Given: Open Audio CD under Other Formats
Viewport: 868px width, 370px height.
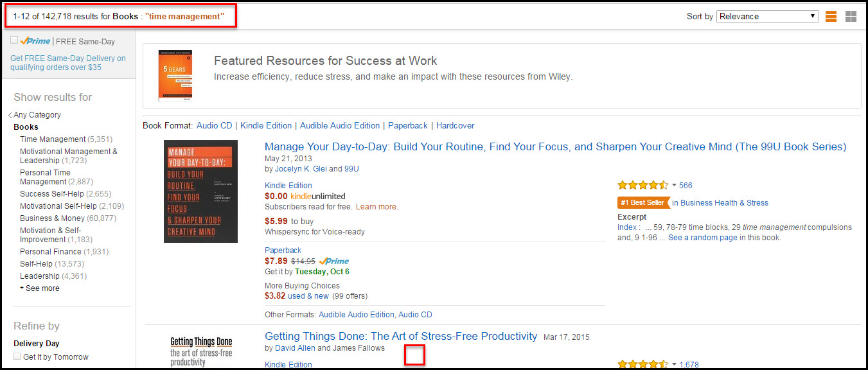Looking at the screenshot, I should pyautogui.click(x=415, y=315).
